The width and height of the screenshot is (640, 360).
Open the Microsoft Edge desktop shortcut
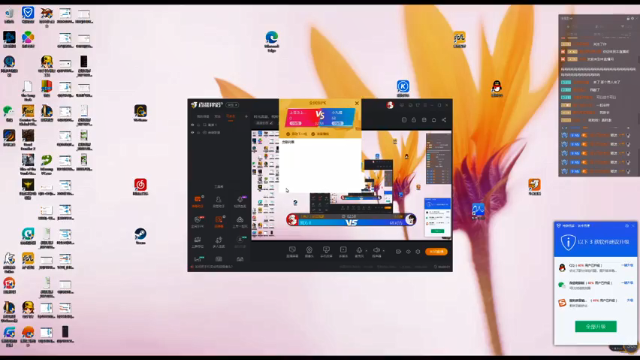pos(271,41)
